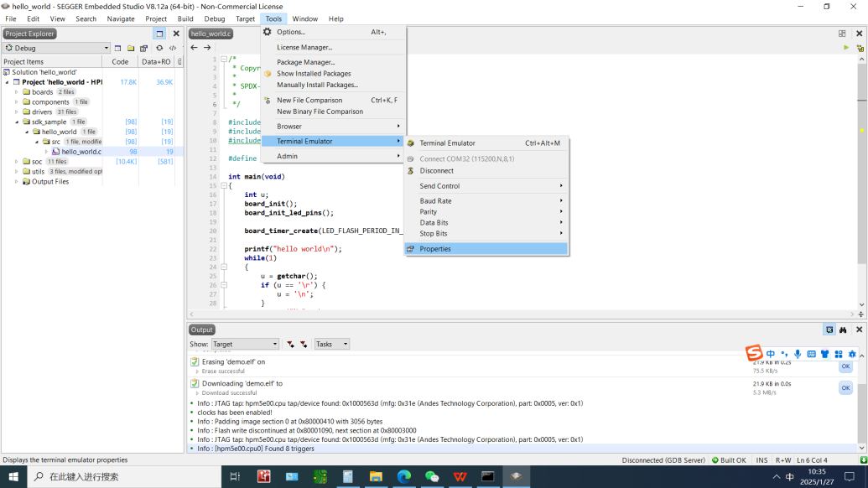The width and height of the screenshot is (868, 488).
Task: Expand the Parity submenu
Action: coord(486,212)
